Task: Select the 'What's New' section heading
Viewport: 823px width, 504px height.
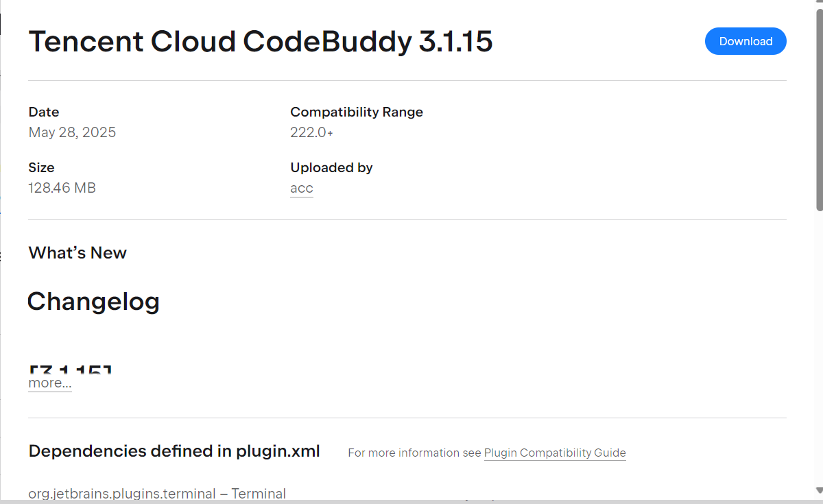Action: point(77,252)
